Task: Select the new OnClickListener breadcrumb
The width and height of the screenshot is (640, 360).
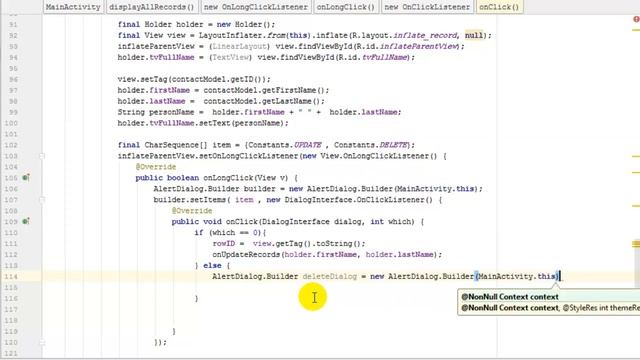Action: (427, 7)
